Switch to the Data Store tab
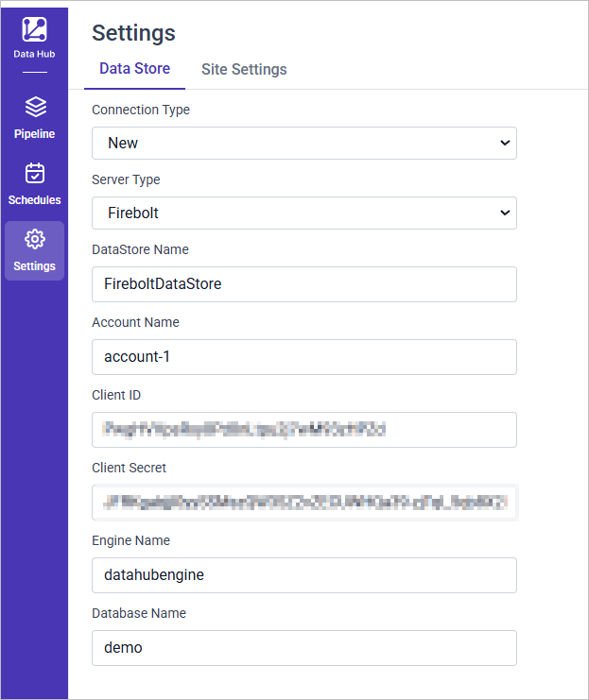 pyautogui.click(x=134, y=69)
